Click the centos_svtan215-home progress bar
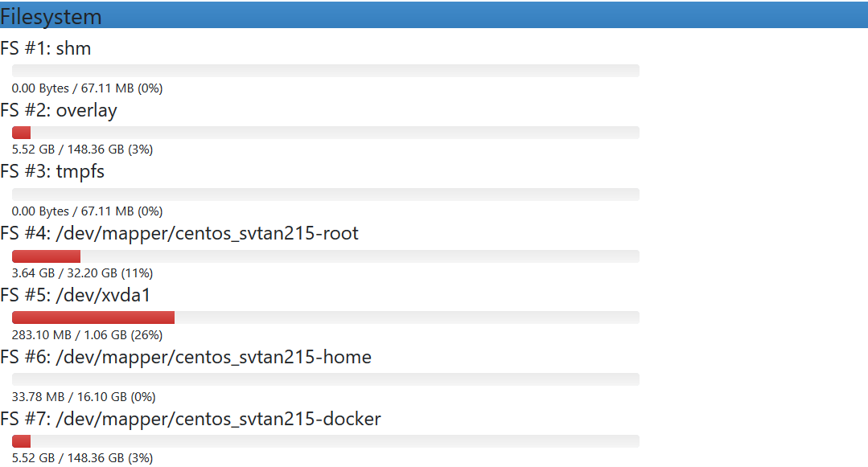This screenshot has height=467, width=868. pyautogui.click(x=326, y=379)
